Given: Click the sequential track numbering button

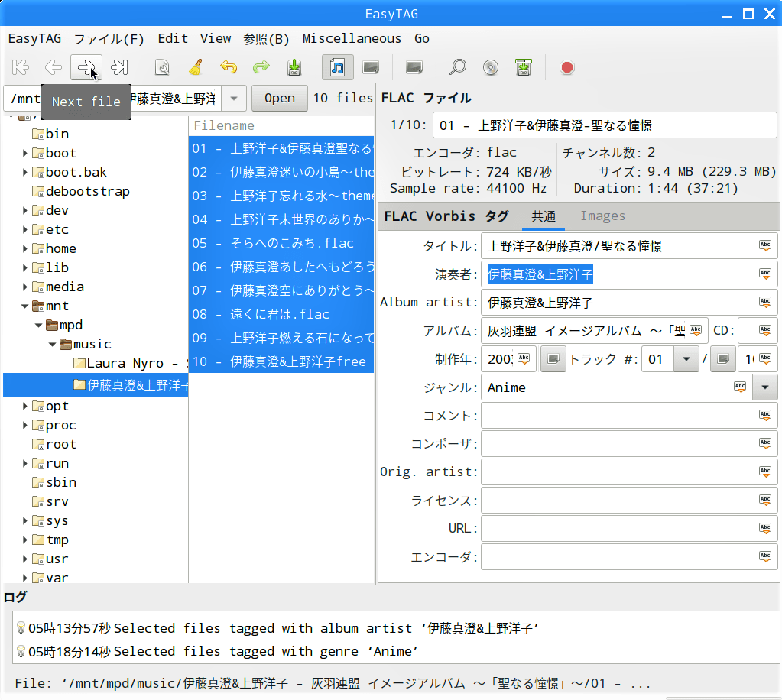Looking at the screenshot, I should [x=553, y=359].
